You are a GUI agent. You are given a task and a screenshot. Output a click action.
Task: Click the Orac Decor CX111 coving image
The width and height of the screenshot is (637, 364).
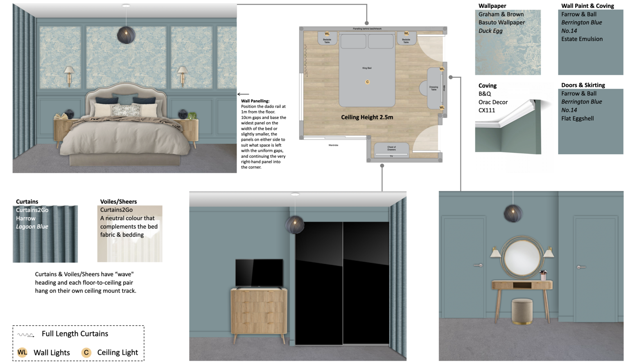[x=508, y=127]
